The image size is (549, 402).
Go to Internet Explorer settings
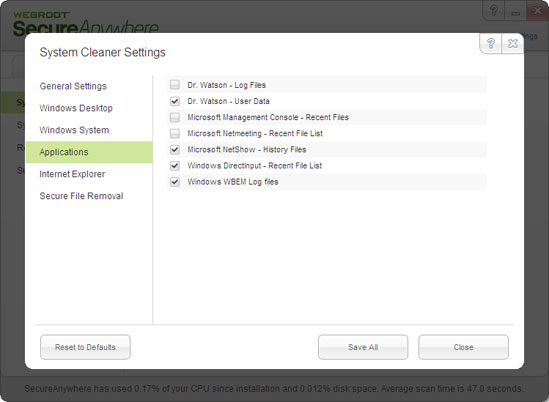pyautogui.click(x=72, y=174)
